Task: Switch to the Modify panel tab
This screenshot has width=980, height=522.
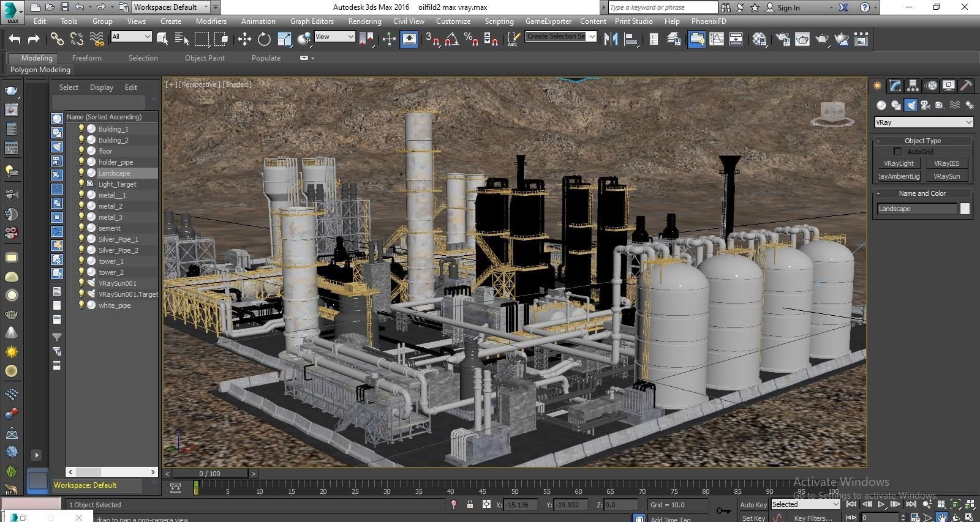Action: (x=895, y=86)
